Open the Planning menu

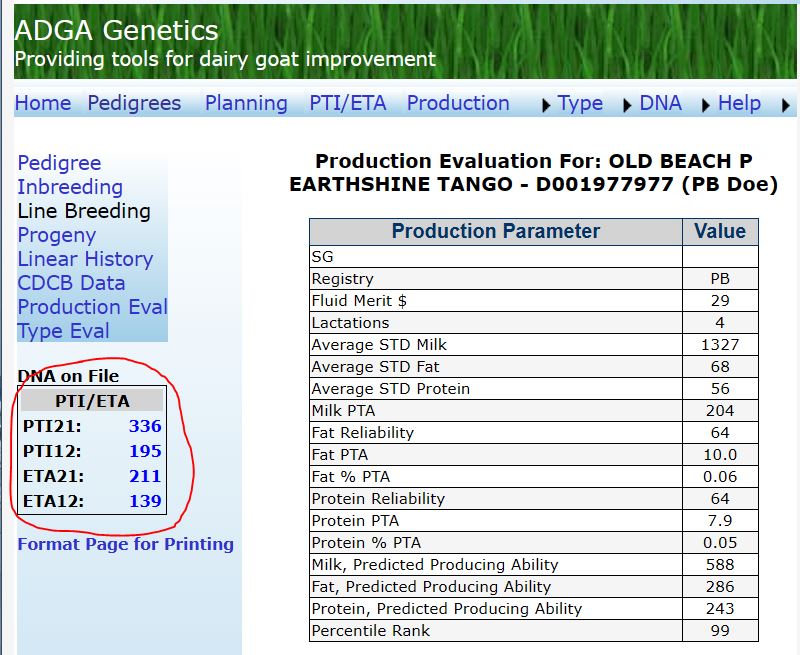click(x=246, y=103)
